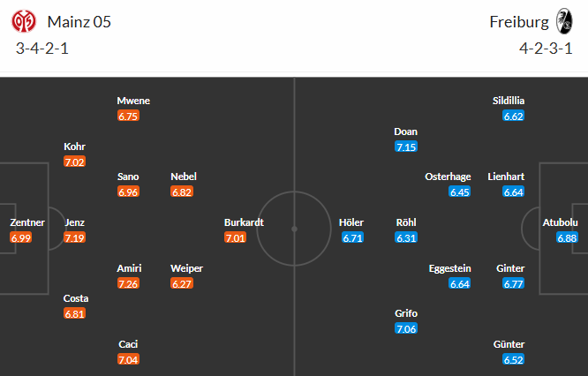Select Freiburg's 4-2-3-1 formation label
The height and width of the screenshot is (376, 588).
point(547,48)
